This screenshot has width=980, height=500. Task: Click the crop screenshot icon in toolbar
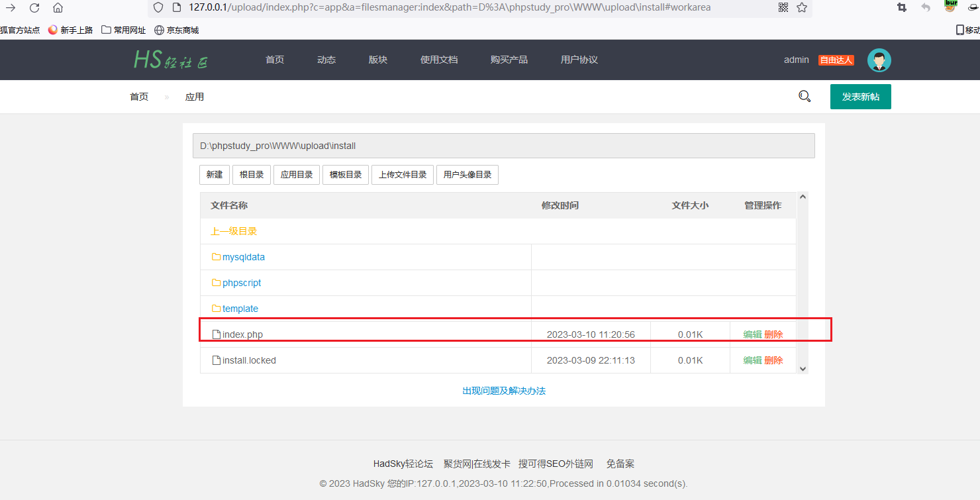pos(901,7)
